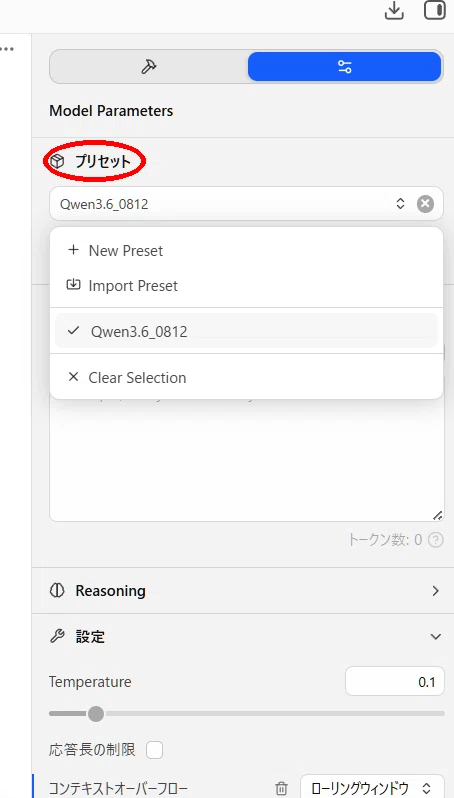Click the プリセット cube icon

point(57,162)
